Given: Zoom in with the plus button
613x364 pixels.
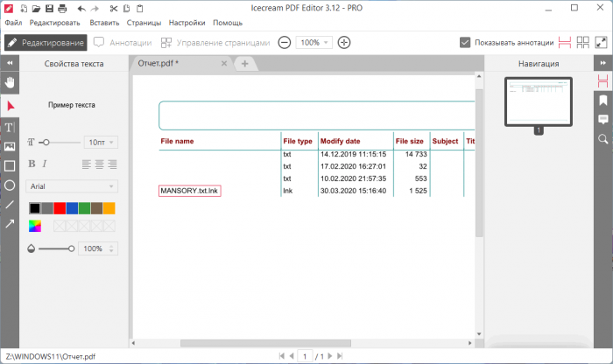Looking at the screenshot, I should click(344, 42).
